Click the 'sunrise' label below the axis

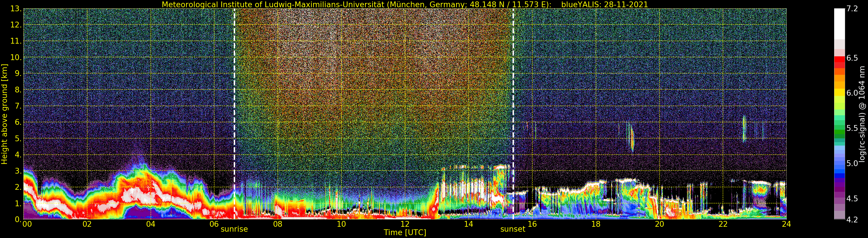234,229
